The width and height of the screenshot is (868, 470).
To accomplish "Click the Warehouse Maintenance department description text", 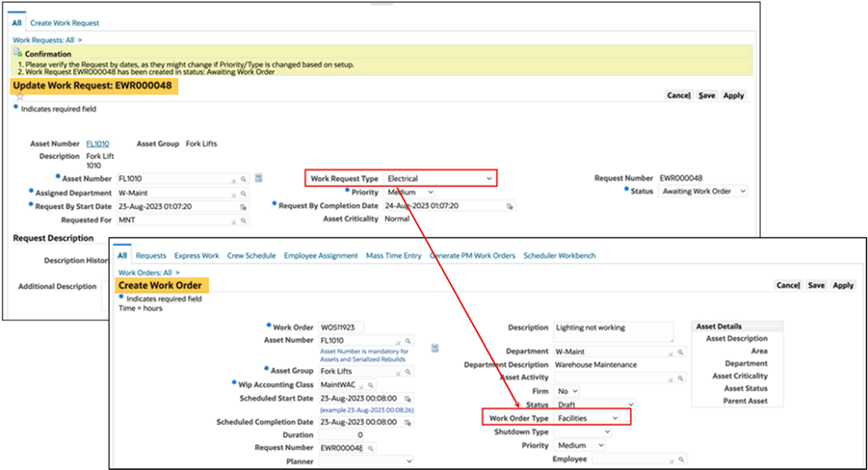I will [595, 365].
